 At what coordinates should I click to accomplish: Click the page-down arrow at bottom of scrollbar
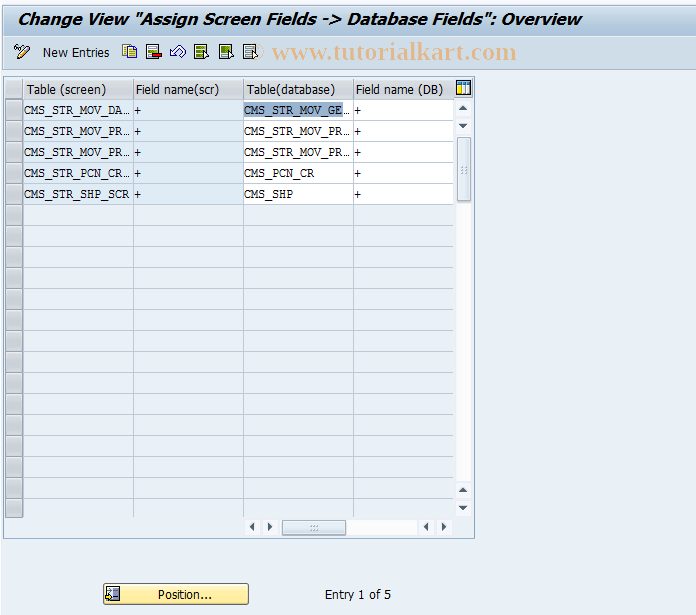tap(463, 508)
